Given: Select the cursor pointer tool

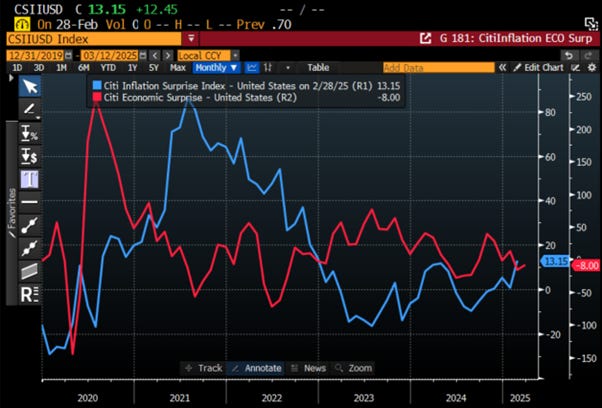Looking at the screenshot, I should (30, 86).
